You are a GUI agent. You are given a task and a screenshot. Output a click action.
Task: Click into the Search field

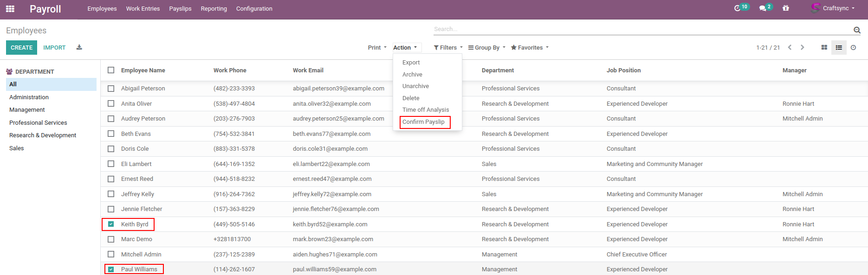coord(641,29)
